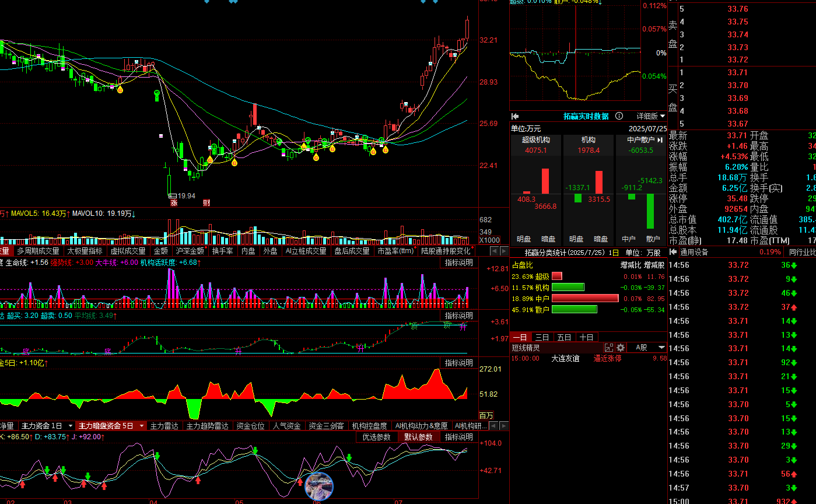The width and height of the screenshot is (816, 504).
Task: Open the 主力趋势雷达 tab
Action: point(208,426)
